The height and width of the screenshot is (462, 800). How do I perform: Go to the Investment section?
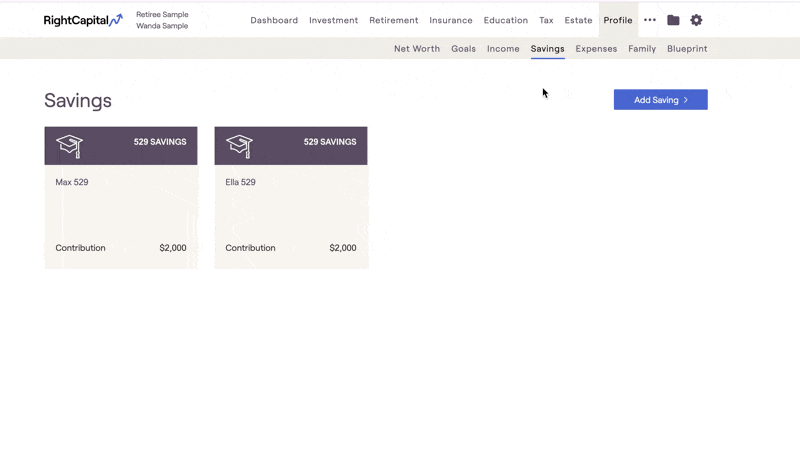point(333,20)
